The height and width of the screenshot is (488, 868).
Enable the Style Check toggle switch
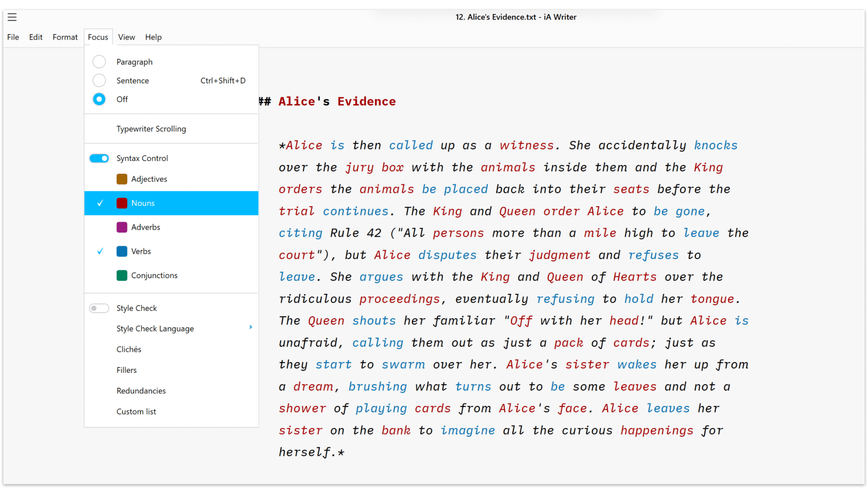pos(99,308)
